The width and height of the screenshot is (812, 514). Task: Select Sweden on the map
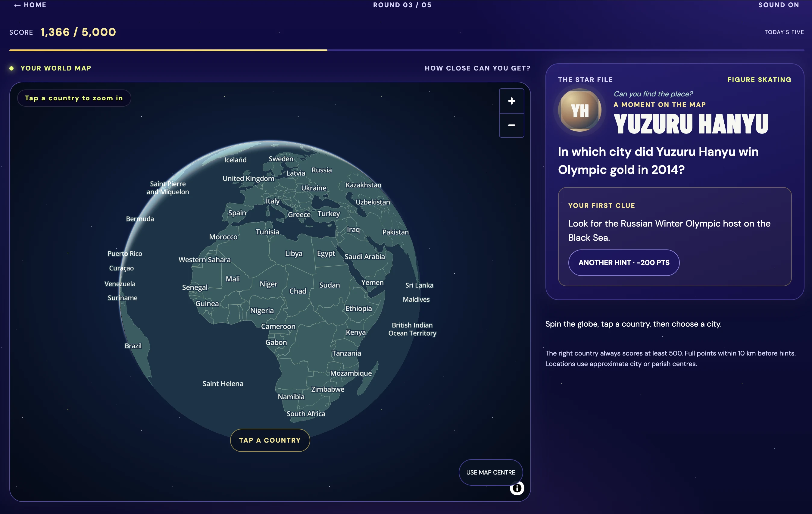tap(281, 158)
